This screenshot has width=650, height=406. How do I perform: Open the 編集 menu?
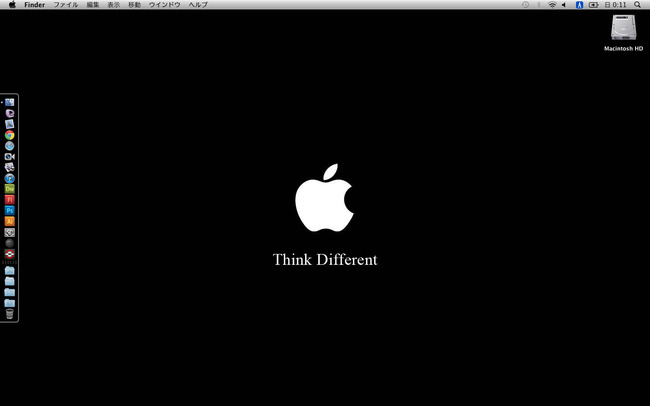pyautogui.click(x=93, y=5)
